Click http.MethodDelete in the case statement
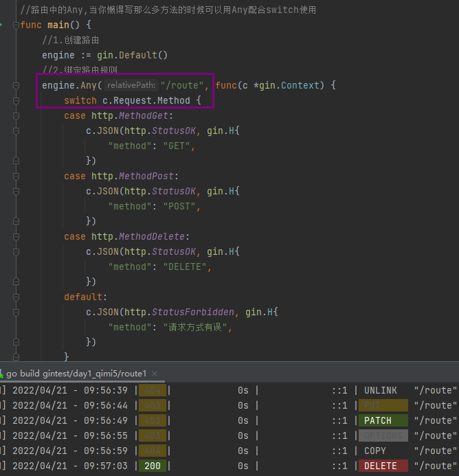This screenshot has width=459, height=476. tap(138, 236)
